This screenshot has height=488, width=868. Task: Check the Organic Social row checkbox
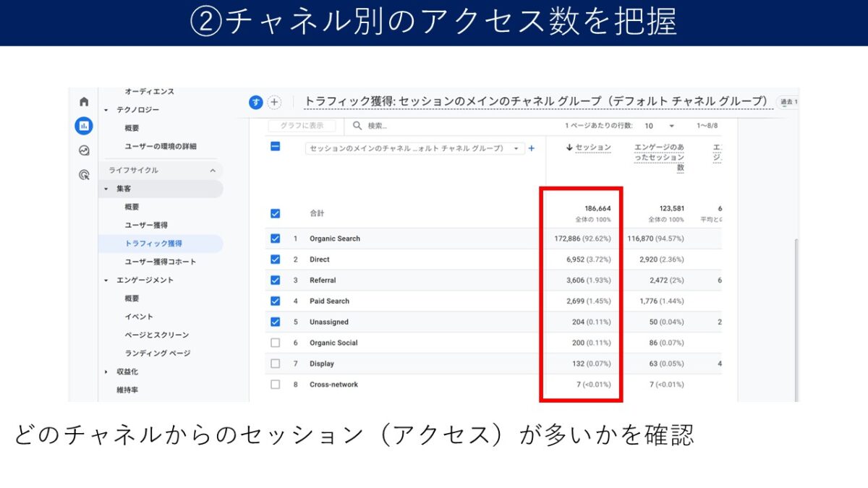tap(275, 343)
